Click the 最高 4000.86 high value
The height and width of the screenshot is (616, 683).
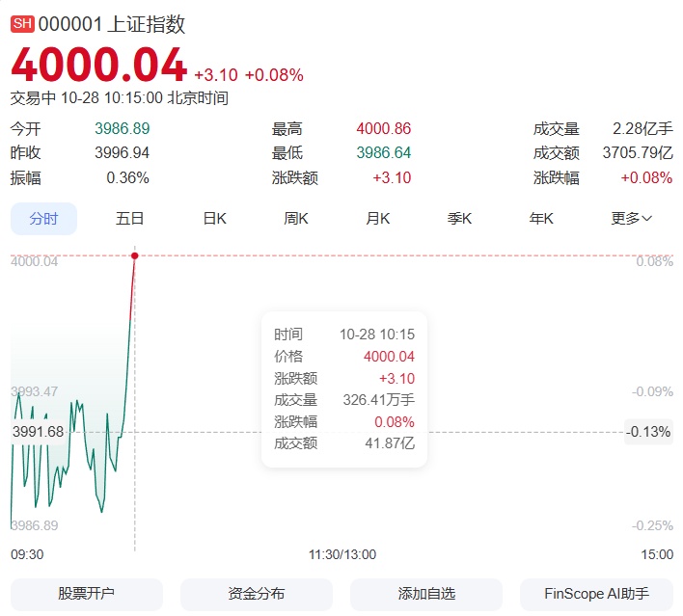click(x=383, y=128)
